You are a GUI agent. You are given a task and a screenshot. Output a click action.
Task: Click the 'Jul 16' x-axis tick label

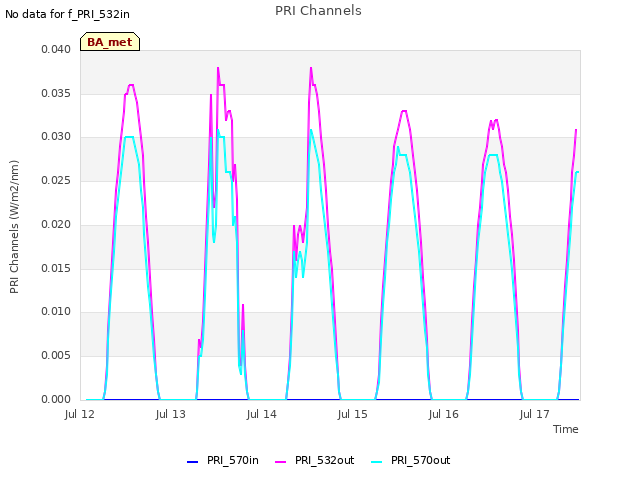pyautogui.click(x=444, y=414)
